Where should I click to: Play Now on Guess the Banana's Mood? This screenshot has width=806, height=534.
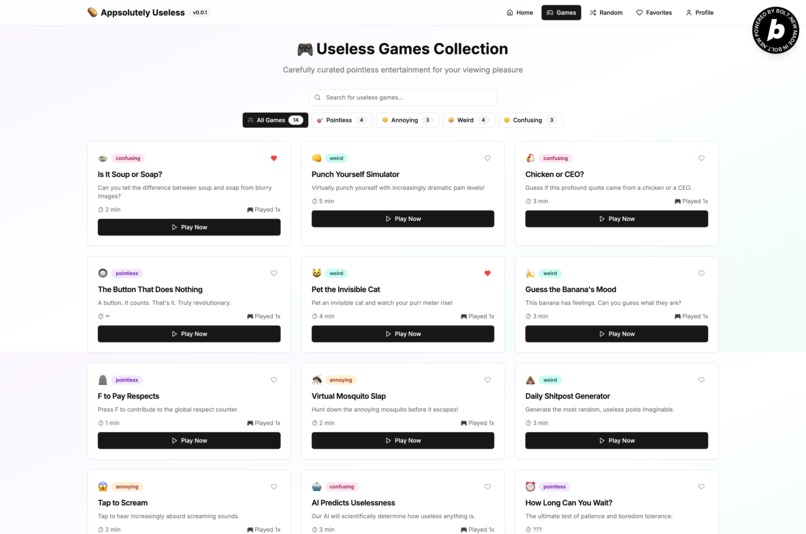pyautogui.click(x=616, y=334)
